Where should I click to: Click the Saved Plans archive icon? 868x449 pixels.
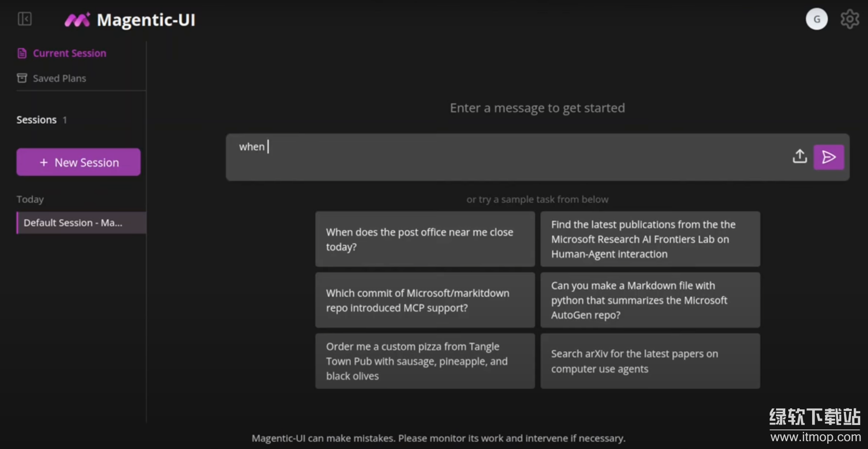coord(22,78)
